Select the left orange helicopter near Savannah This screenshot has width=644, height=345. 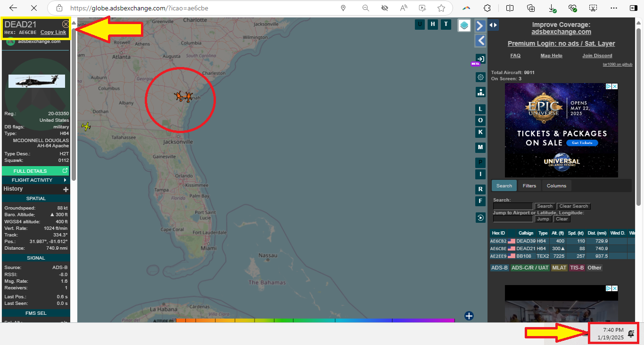click(x=179, y=96)
